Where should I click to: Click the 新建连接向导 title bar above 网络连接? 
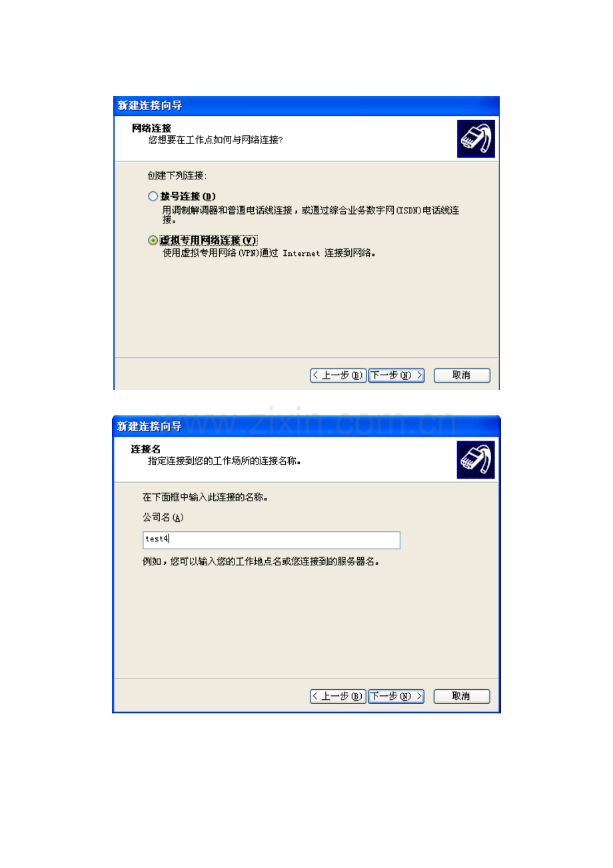click(306, 106)
